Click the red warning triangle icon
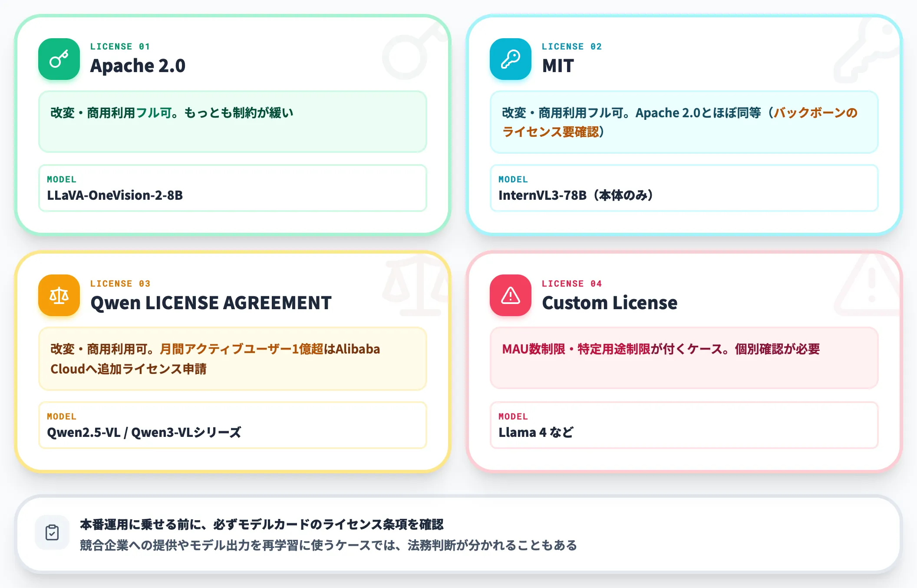 tap(511, 295)
